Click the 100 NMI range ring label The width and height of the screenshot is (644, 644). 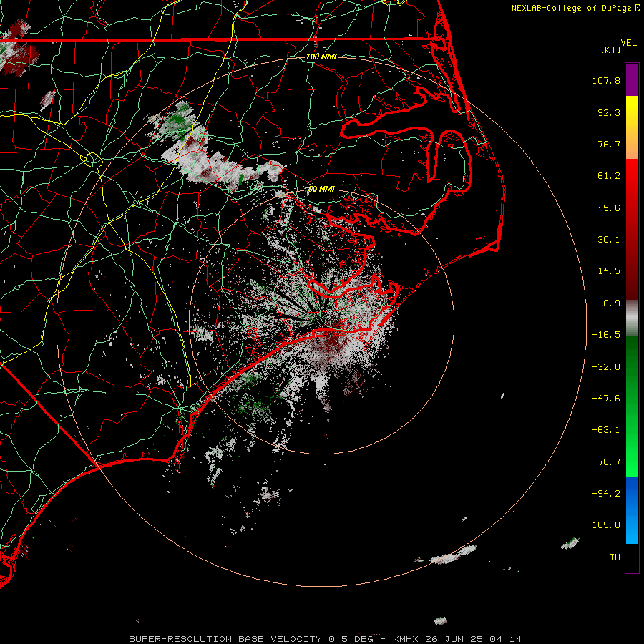click(321, 57)
